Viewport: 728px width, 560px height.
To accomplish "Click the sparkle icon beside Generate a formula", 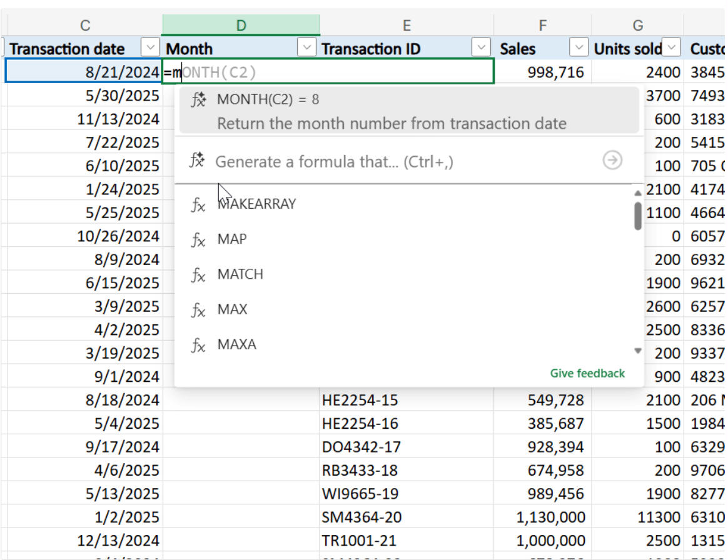I will point(197,160).
